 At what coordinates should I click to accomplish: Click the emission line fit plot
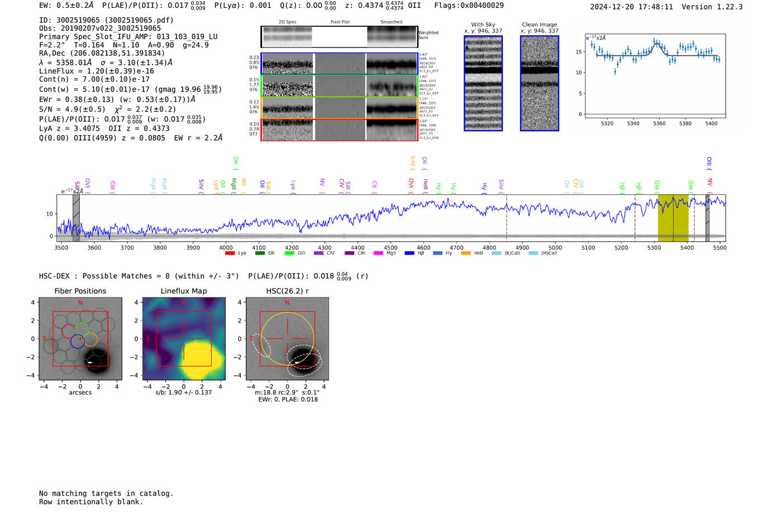point(655,76)
